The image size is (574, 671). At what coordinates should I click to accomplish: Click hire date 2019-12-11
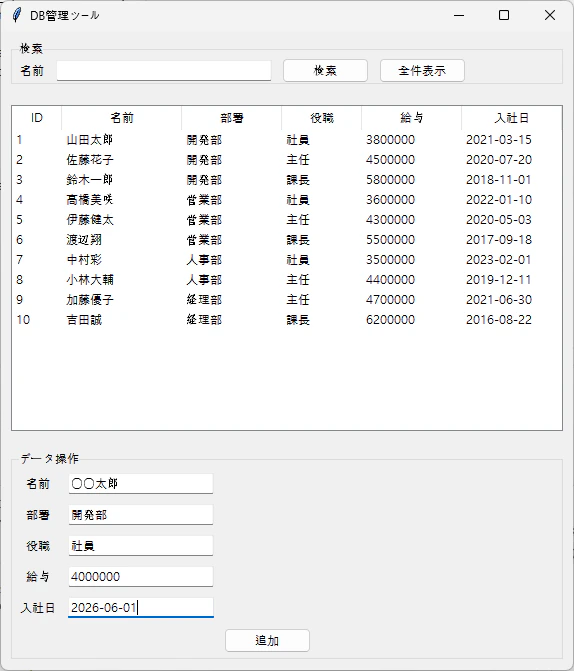499,280
